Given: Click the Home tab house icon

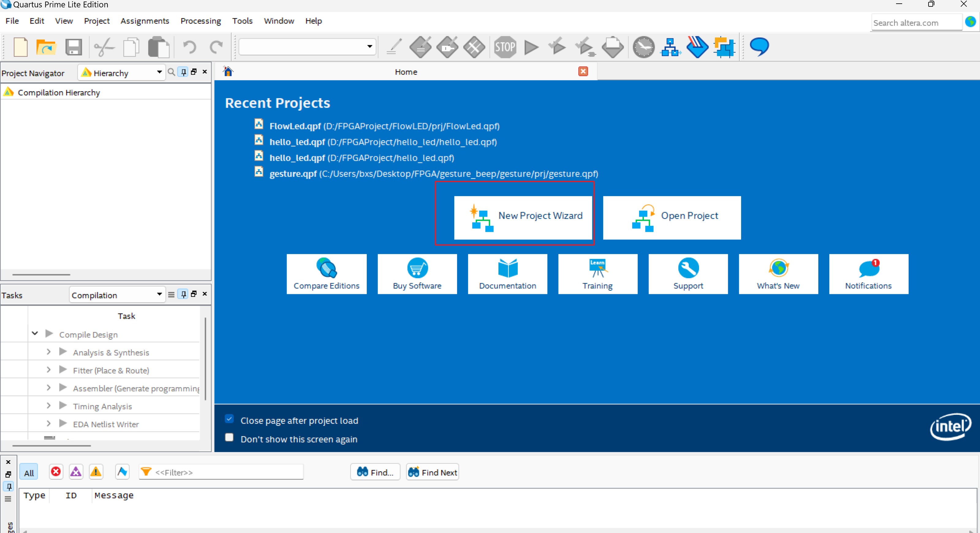Looking at the screenshot, I should pos(228,72).
